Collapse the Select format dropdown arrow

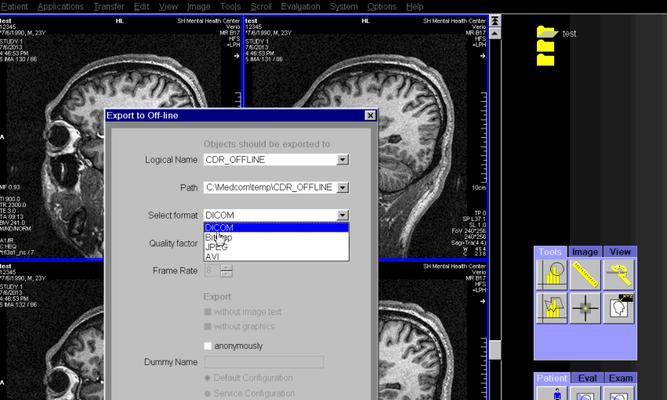coord(342,215)
